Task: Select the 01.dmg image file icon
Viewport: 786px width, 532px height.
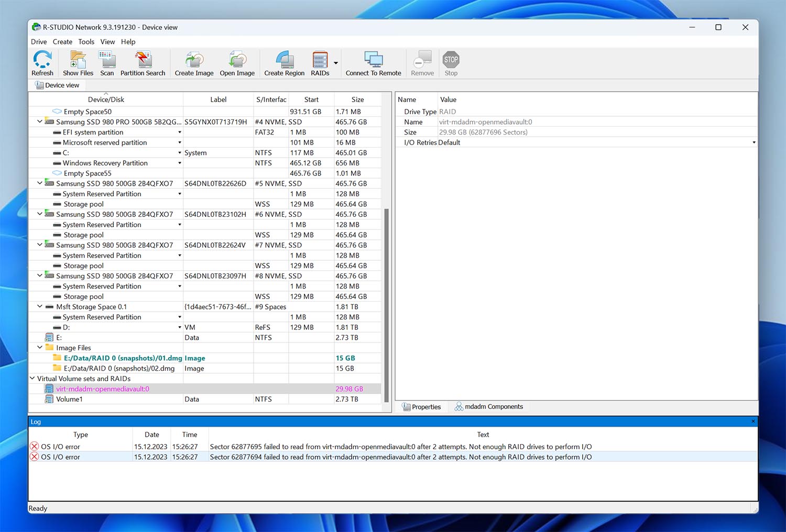Action: (57, 358)
